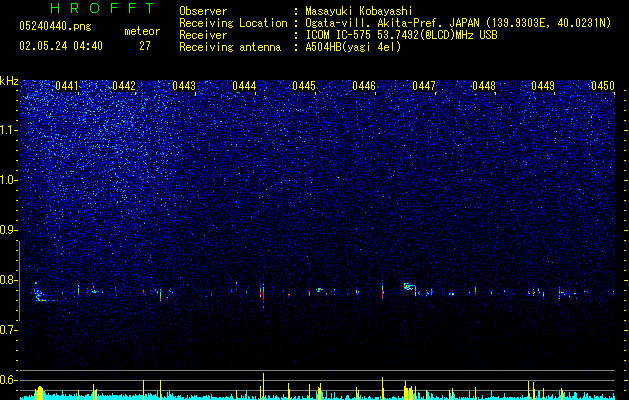Viewport: 629px width, 400px height.
Task: Click the 0.6 kHz axis label
Action: click(9, 380)
